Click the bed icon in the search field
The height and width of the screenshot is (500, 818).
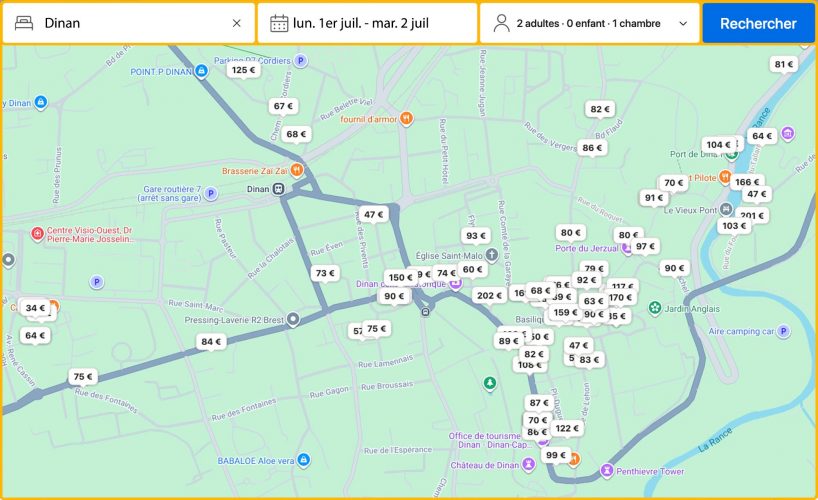coord(24,23)
